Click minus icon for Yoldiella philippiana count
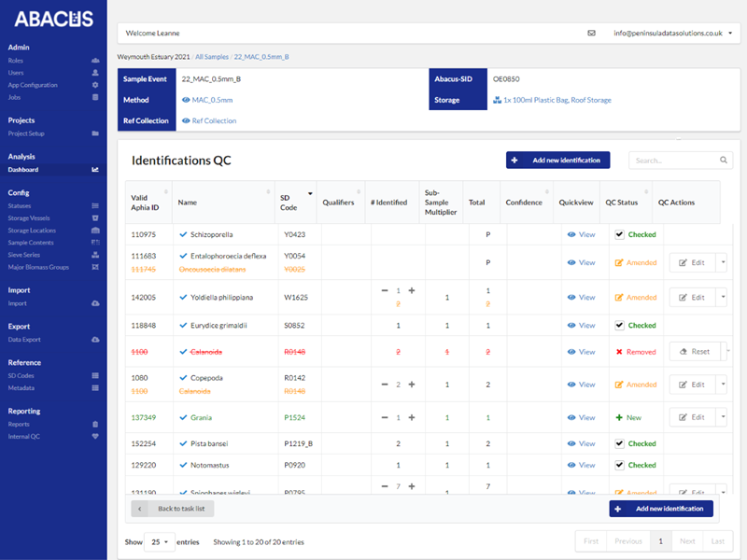Screen dimensions: 747x560 click(385, 290)
